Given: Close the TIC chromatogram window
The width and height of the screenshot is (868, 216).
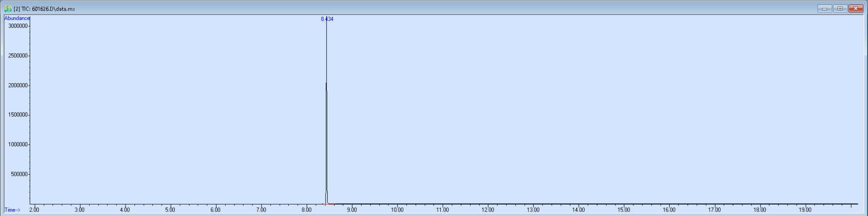Looking at the screenshot, I should (856, 8).
